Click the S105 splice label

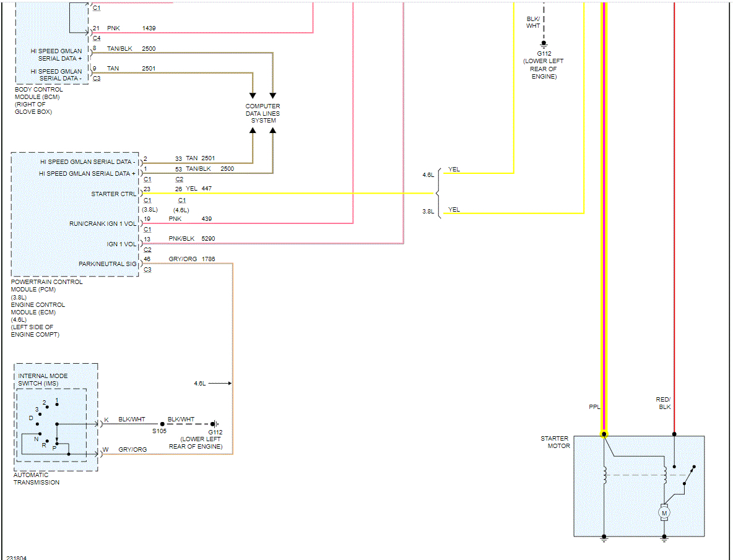coord(159,431)
